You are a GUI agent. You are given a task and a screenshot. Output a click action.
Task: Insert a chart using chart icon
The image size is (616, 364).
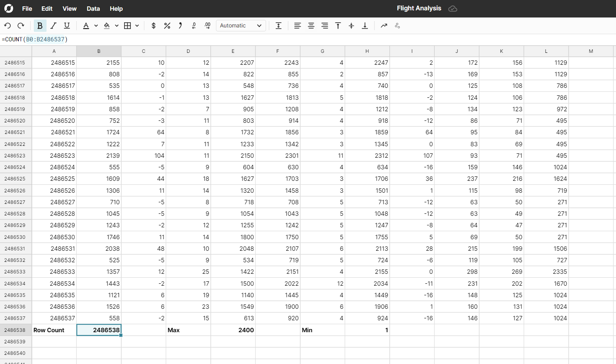384,26
